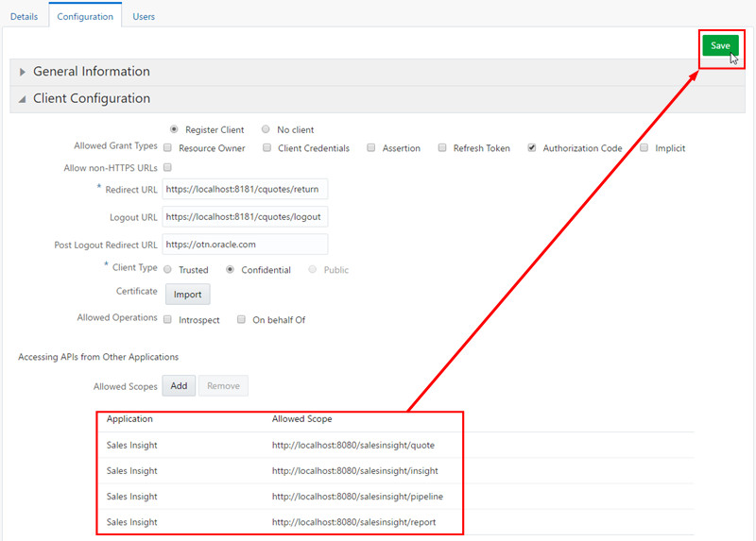Select the salesinsight/quote scope row

[396, 445]
